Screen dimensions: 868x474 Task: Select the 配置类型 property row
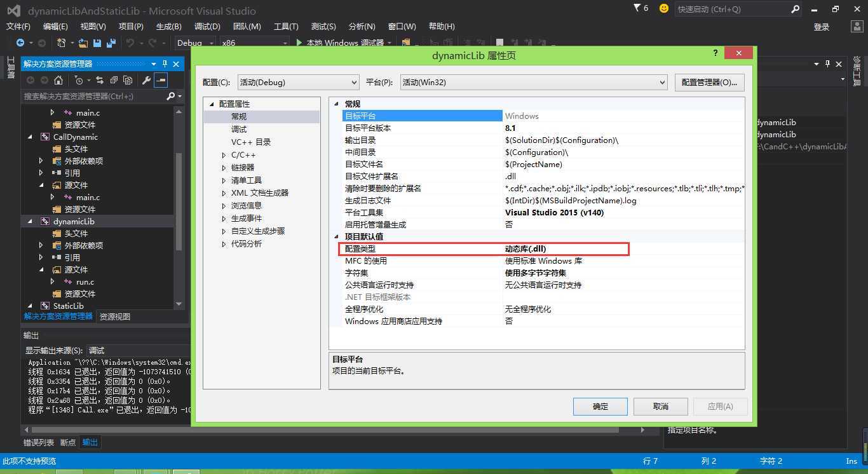click(x=543, y=248)
